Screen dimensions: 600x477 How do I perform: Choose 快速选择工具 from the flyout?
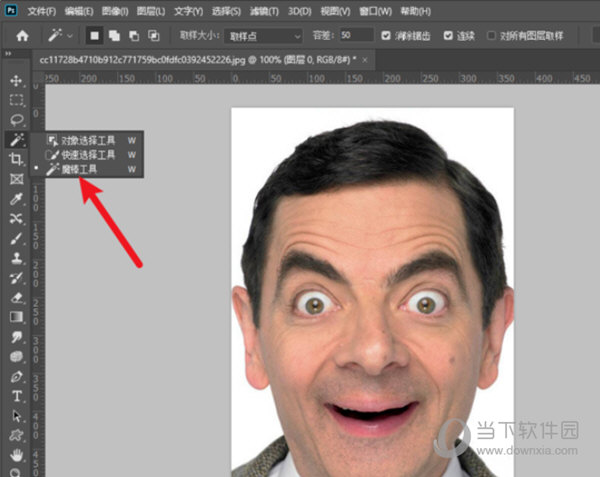pyautogui.click(x=87, y=155)
